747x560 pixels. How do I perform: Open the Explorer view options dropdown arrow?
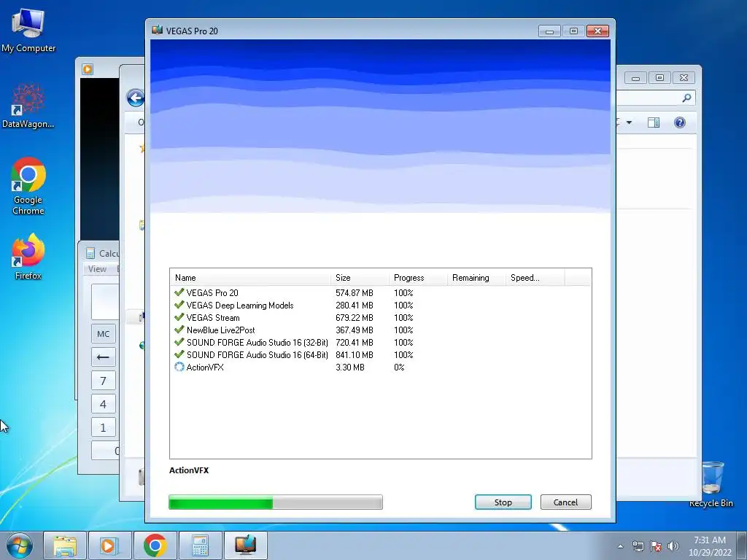point(629,122)
